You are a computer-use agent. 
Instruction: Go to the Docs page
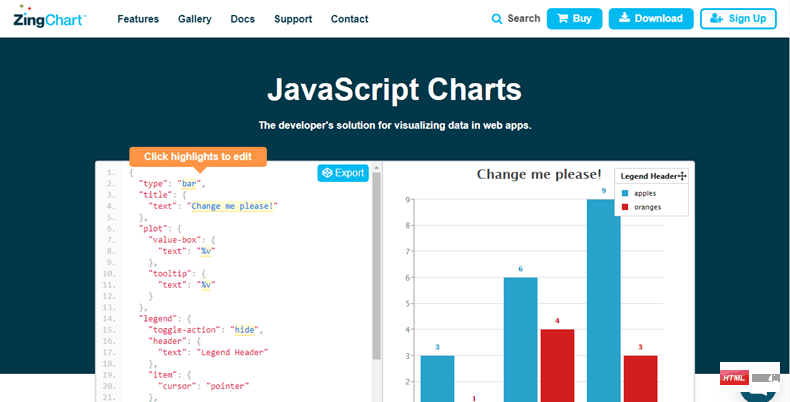[x=243, y=19]
